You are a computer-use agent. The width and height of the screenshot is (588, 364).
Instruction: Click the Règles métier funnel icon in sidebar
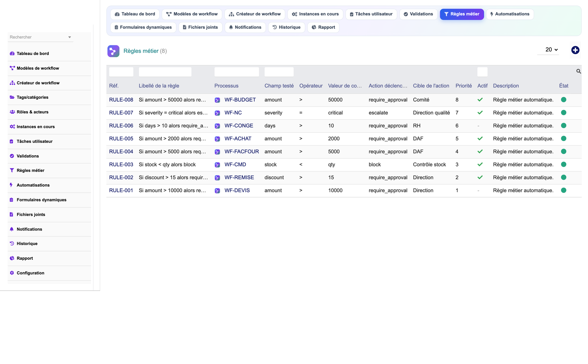click(12, 170)
